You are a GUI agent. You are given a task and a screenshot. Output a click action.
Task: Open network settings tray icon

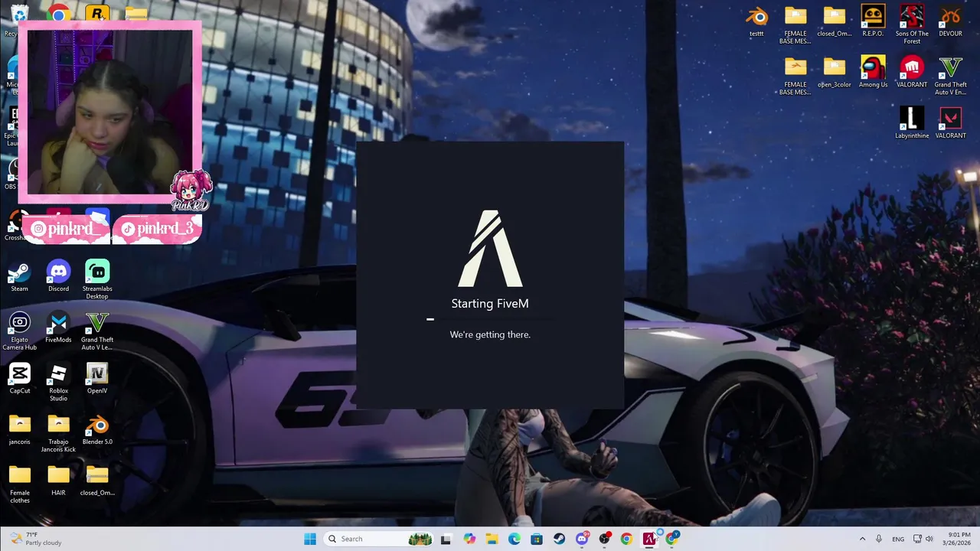coord(917,539)
